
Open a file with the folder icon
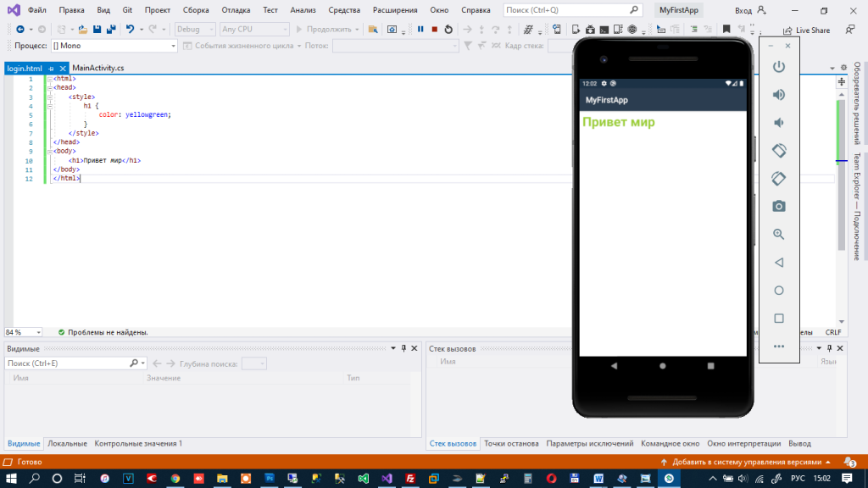click(x=82, y=30)
